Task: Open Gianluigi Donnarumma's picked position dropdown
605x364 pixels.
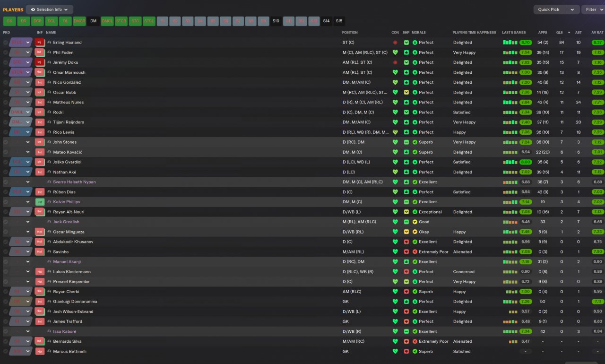Action: pos(21,302)
